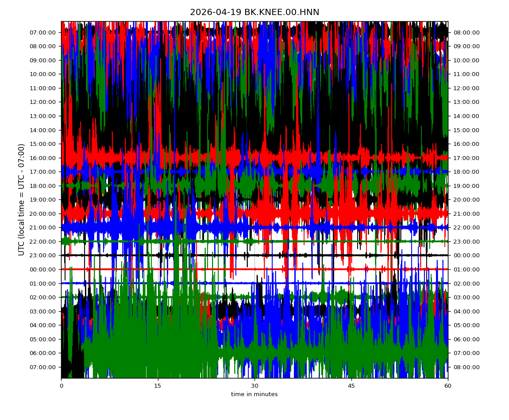This screenshot has height=420, width=509.
Task: Click the 05:00:00 label on right axis
Action: [466, 325]
